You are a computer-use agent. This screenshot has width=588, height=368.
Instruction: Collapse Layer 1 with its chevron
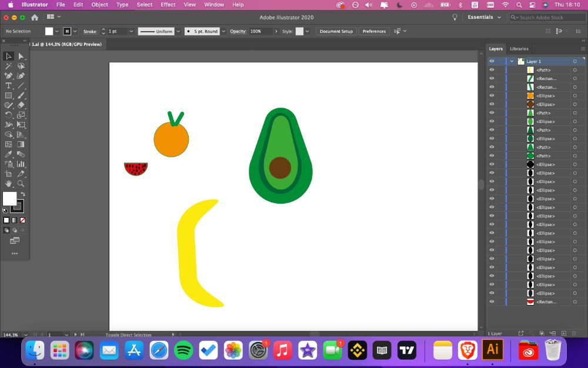pyautogui.click(x=512, y=61)
